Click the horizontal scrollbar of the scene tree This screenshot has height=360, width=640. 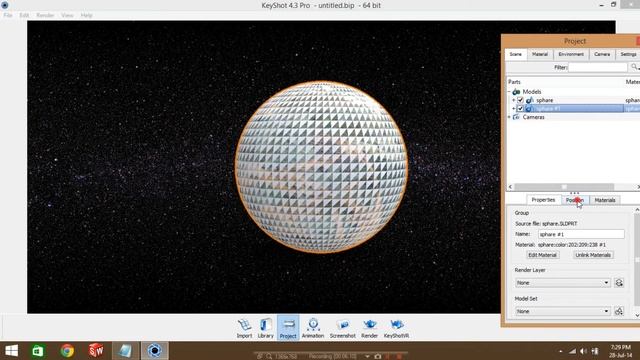pos(564,187)
